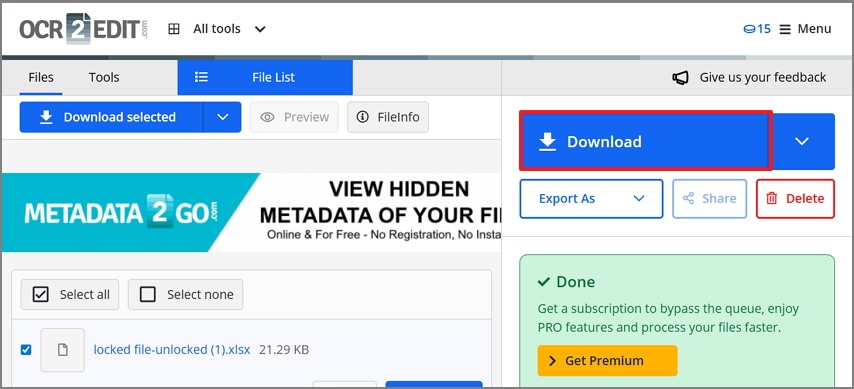Expand Download selected options arrow
The height and width of the screenshot is (389, 854).
[x=222, y=117]
